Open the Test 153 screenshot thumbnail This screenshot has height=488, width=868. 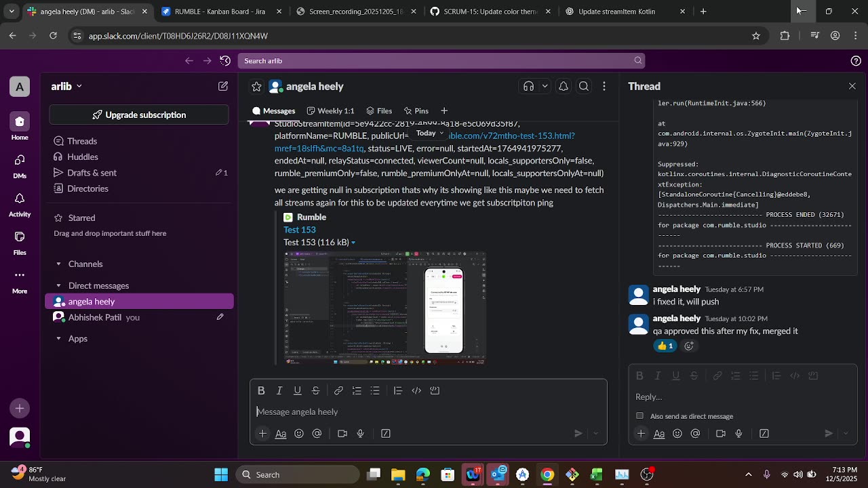click(384, 308)
